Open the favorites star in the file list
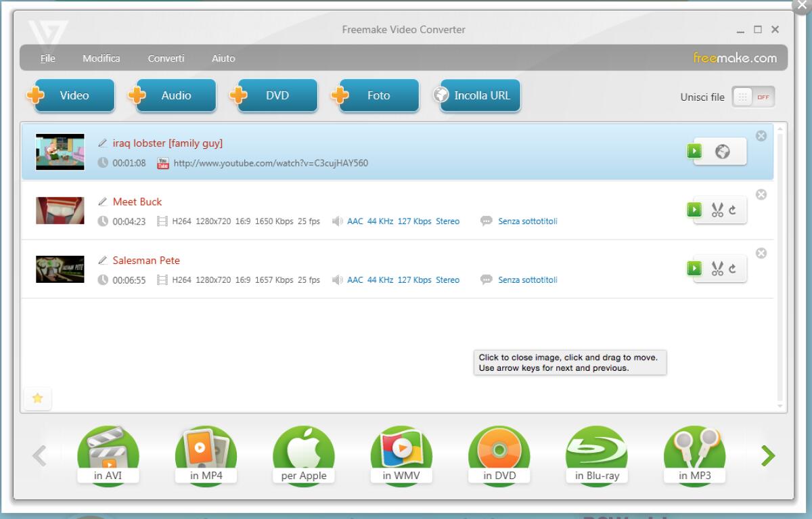This screenshot has height=519, width=812. click(x=38, y=399)
